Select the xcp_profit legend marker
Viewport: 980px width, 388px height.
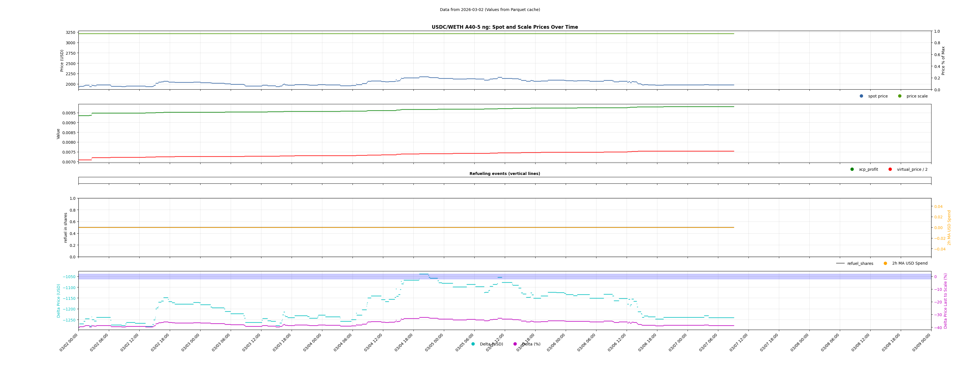pos(852,170)
